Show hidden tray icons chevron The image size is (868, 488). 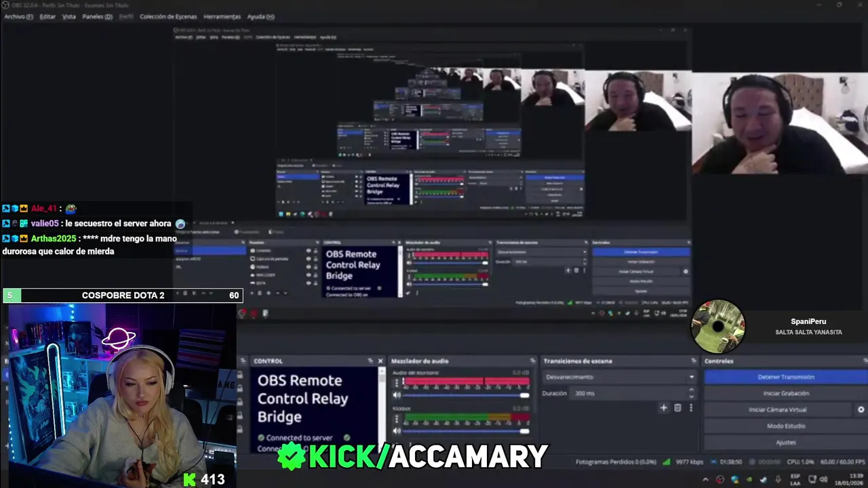[x=706, y=479]
